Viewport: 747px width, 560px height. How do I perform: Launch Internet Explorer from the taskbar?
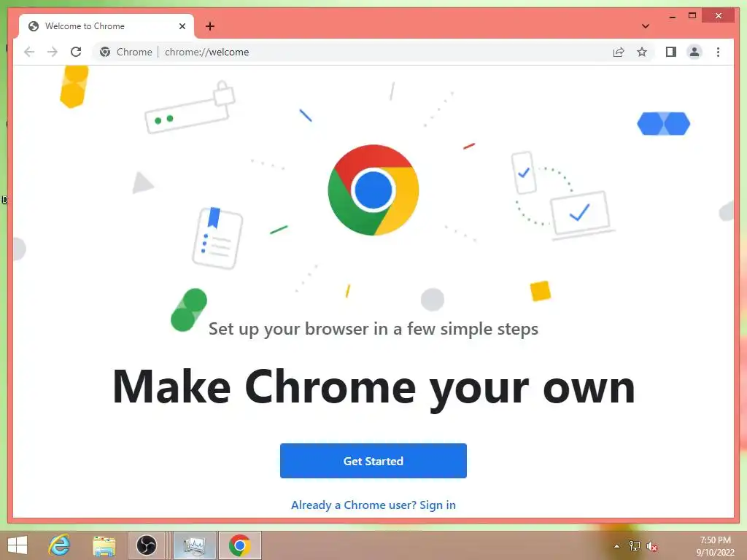point(60,545)
